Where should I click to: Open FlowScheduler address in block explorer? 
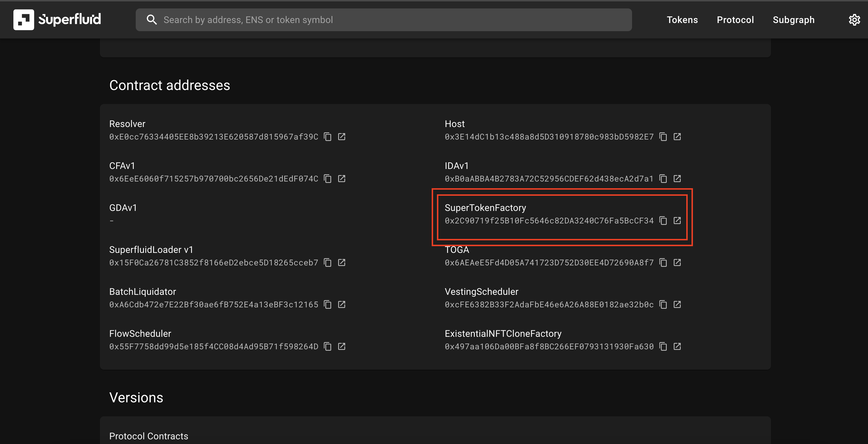pyautogui.click(x=342, y=347)
